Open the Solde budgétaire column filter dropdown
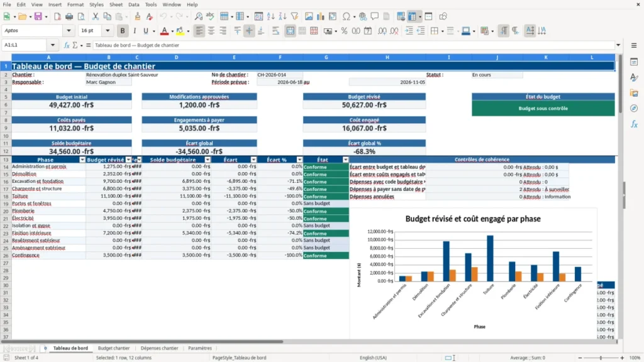644x362 pixels. click(208, 160)
